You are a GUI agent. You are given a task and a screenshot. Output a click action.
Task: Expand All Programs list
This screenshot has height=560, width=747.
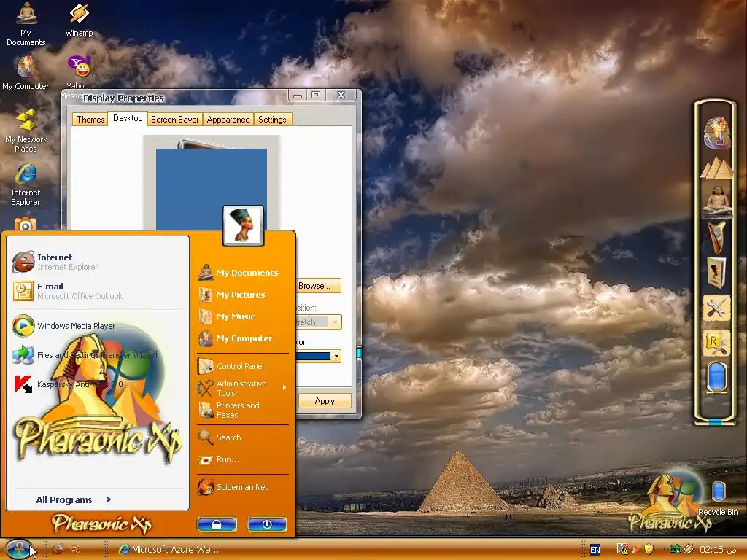pos(74,499)
